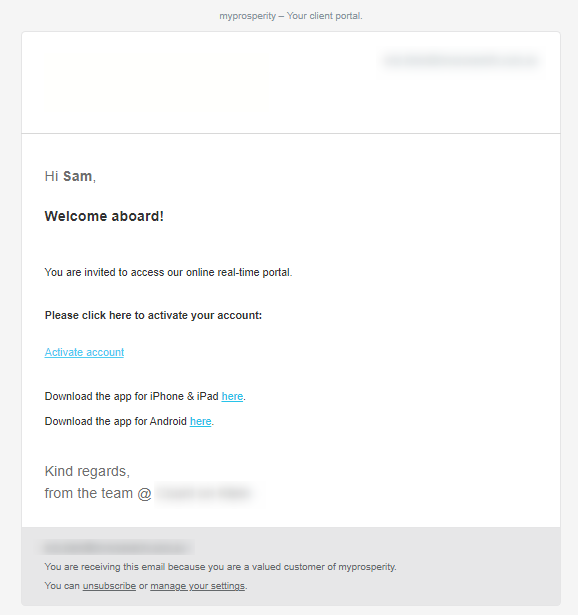Open the iPhone & iPad app download link
The image size is (578, 615).
pos(232,397)
